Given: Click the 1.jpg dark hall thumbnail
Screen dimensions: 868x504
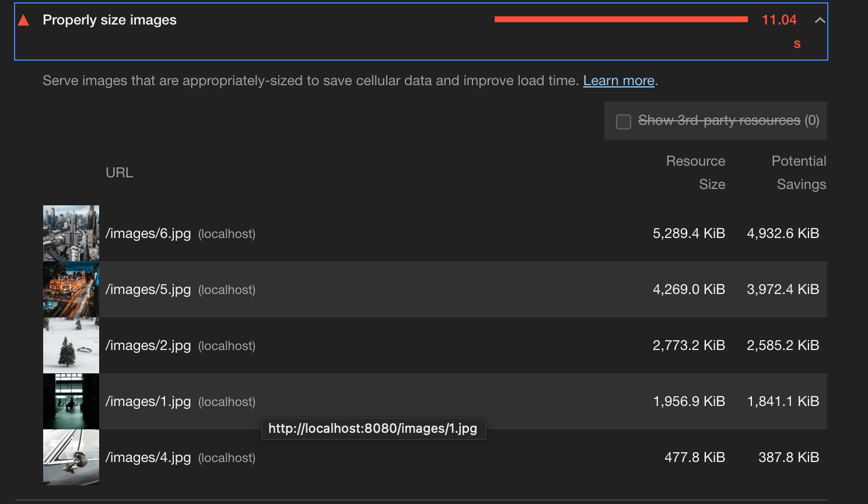Looking at the screenshot, I should (71, 401).
